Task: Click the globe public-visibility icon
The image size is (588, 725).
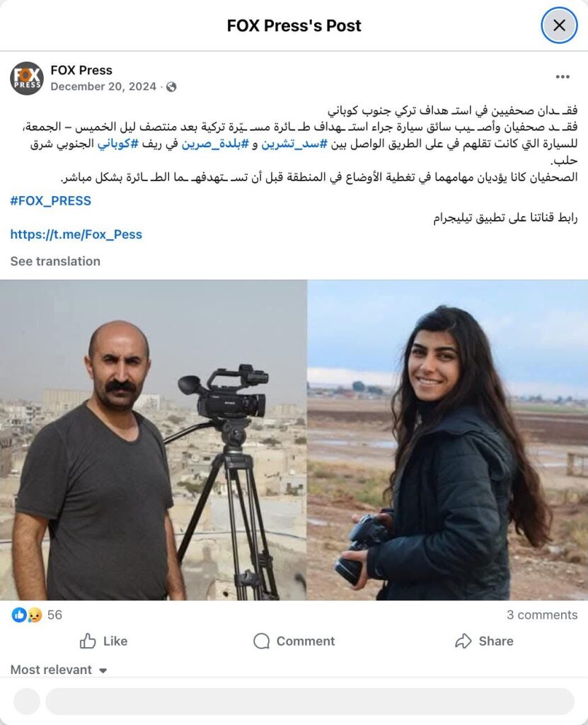Action: 171,87
